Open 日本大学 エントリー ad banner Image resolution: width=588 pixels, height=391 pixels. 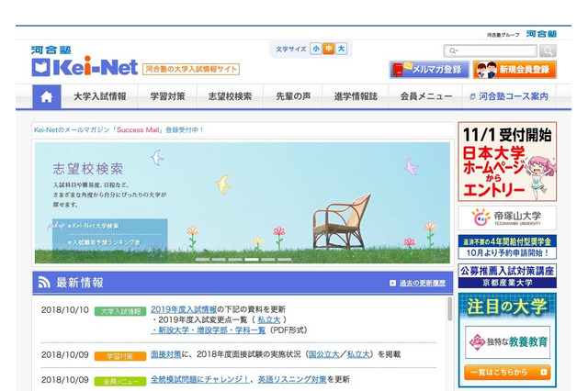[507, 162]
